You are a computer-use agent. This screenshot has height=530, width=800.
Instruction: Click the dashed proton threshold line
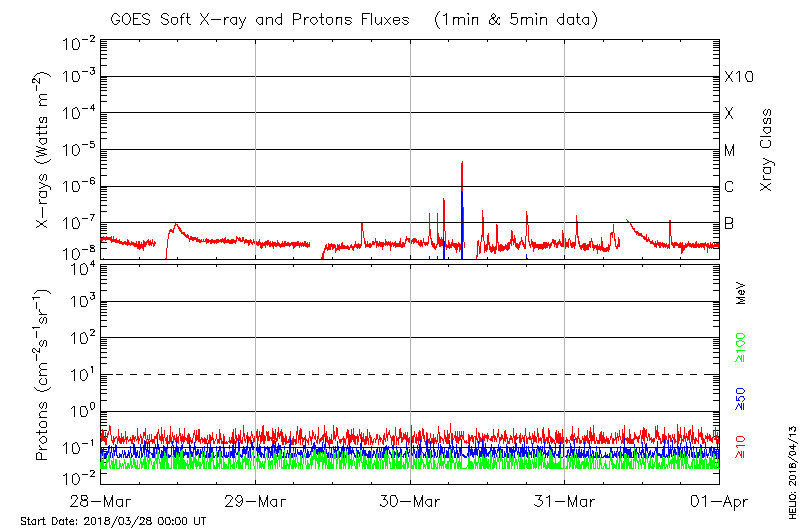click(x=410, y=374)
